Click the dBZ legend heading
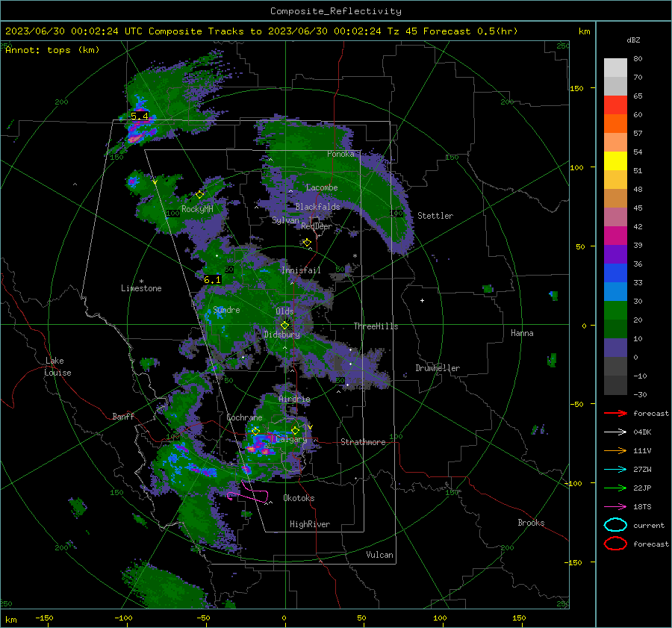Viewport: 672px width, 628px height. [x=633, y=40]
